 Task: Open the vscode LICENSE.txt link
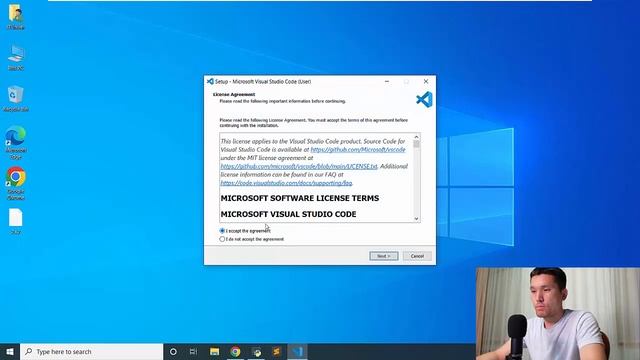click(299, 167)
